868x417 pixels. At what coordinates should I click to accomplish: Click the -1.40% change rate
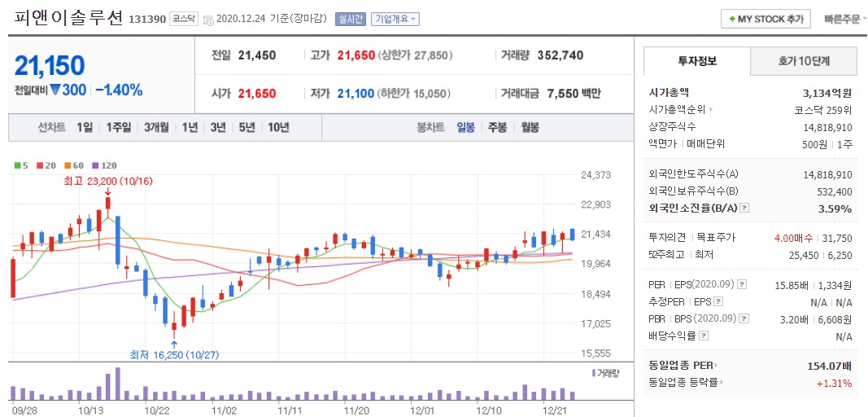click(119, 90)
